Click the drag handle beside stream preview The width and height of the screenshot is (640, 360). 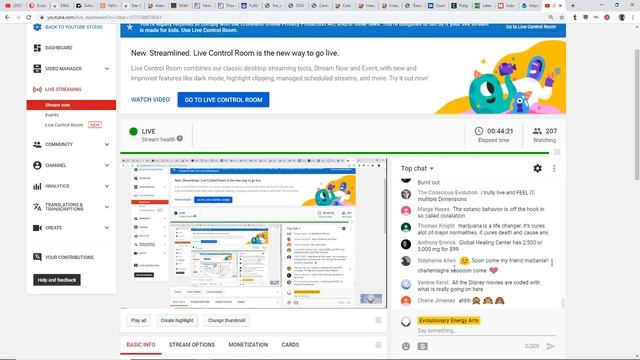click(x=557, y=152)
